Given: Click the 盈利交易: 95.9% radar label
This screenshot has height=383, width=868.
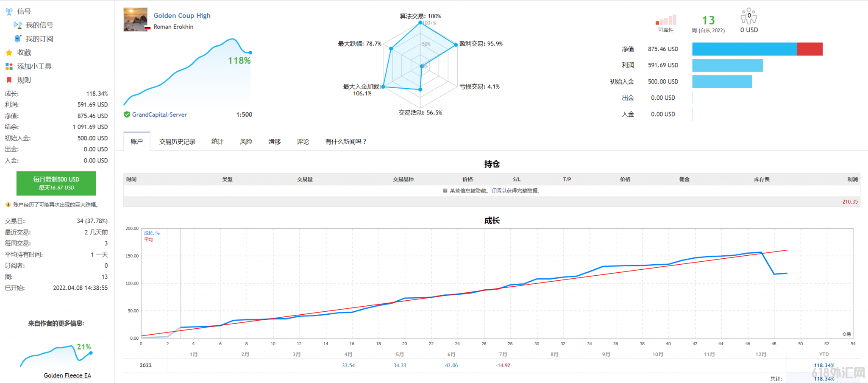Looking at the screenshot, I should coord(481,44).
